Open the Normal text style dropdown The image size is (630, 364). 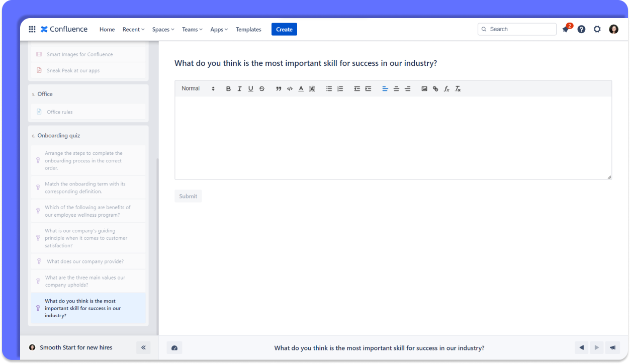[198, 88]
